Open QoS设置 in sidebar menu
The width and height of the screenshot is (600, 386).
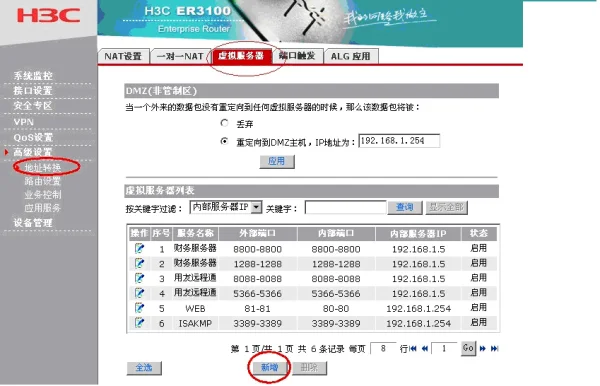[x=33, y=137]
